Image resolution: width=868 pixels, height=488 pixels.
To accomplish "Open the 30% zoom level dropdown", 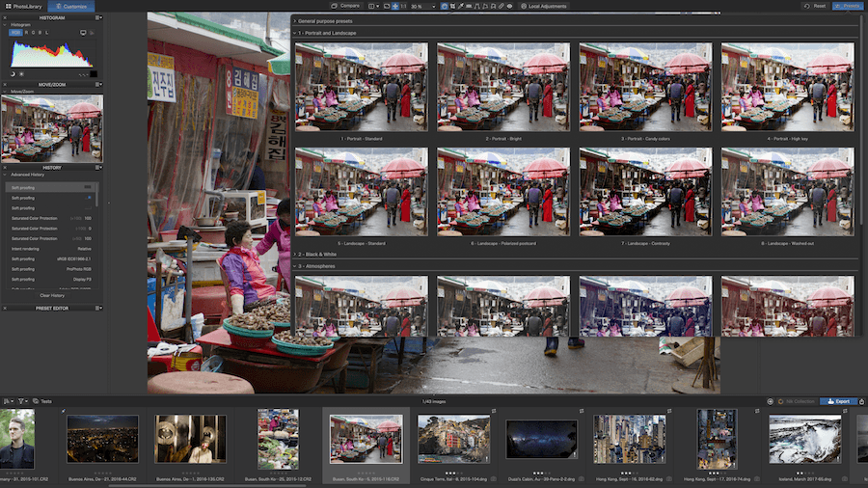I will [x=423, y=6].
